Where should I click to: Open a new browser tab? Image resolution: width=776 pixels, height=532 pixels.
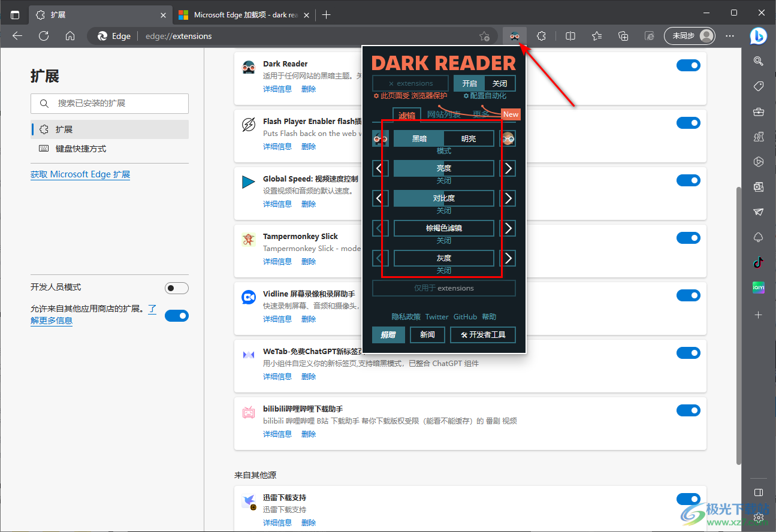click(x=326, y=14)
